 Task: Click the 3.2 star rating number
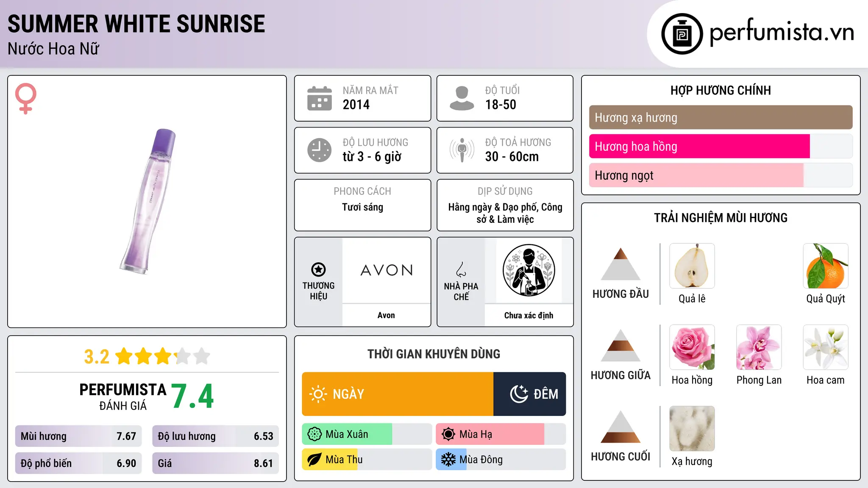click(97, 357)
